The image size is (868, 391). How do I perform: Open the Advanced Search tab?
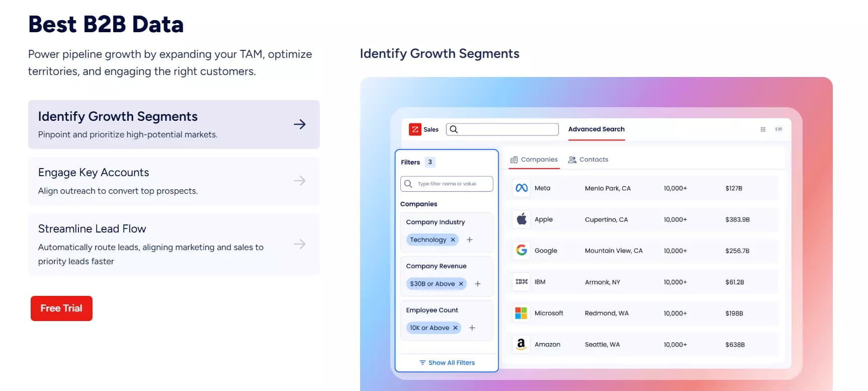[x=596, y=129]
